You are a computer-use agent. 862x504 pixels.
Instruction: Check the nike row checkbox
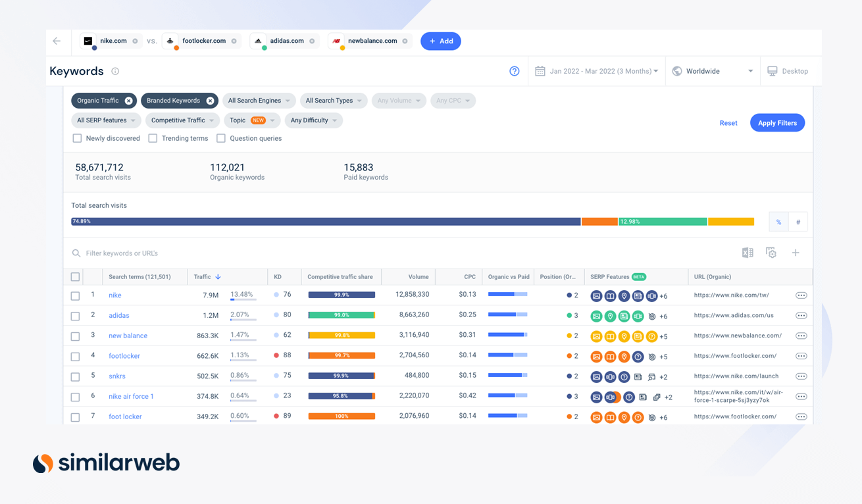pos(75,296)
